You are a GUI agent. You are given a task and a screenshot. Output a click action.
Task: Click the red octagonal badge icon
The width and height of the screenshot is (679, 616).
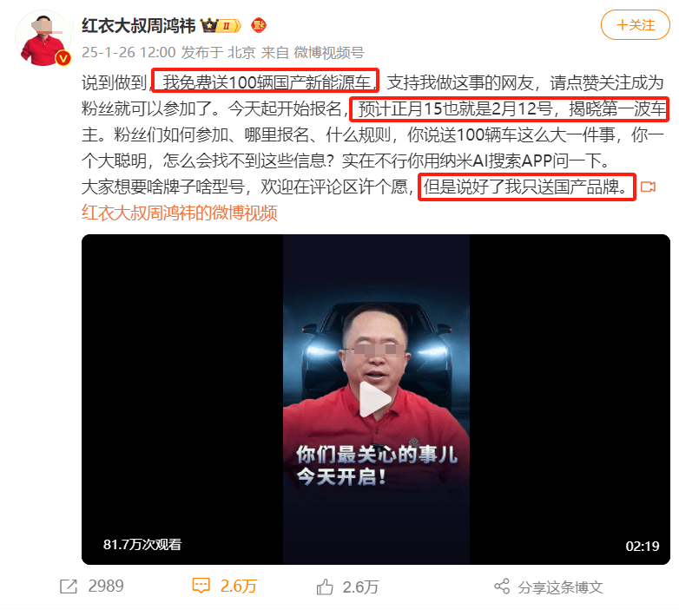point(259,25)
